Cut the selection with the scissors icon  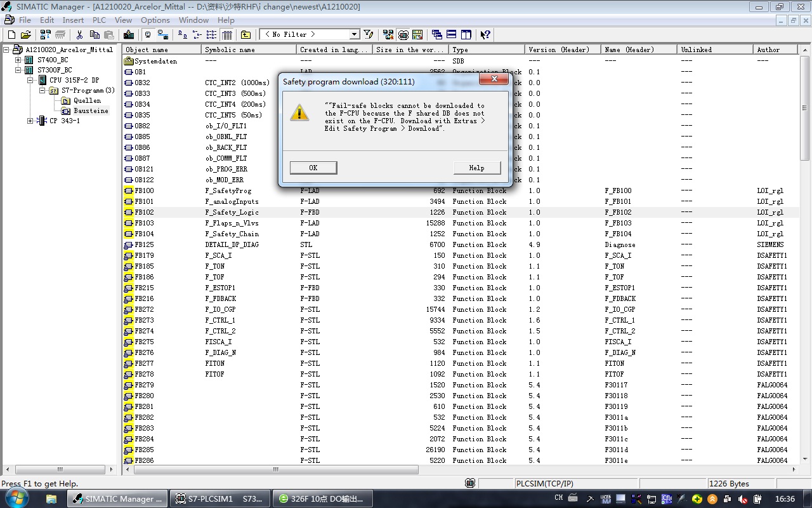pyautogui.click(x=80, y=34)
